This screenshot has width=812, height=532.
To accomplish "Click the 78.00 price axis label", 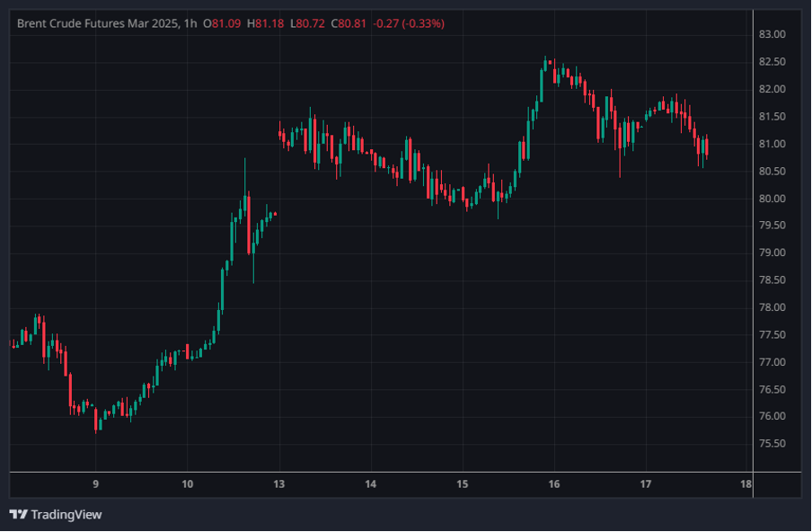I will 772,307.
